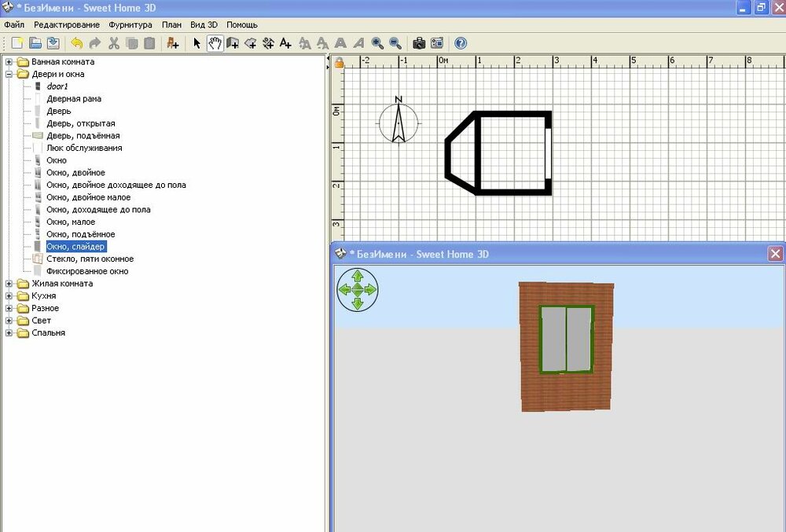Select the create walls tool
Screen dimensions: 786x532
[x=233, y=43]
